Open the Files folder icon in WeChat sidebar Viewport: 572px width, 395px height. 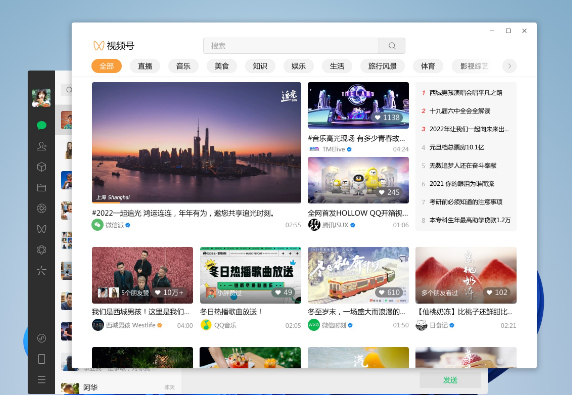[x=42, y=187]
